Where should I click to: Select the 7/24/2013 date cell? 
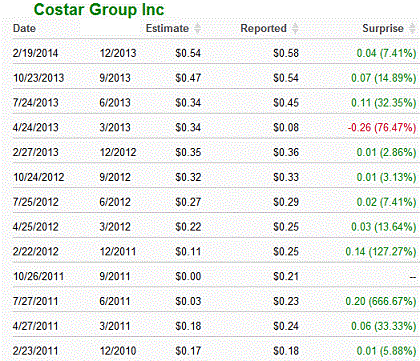point(36,103)
